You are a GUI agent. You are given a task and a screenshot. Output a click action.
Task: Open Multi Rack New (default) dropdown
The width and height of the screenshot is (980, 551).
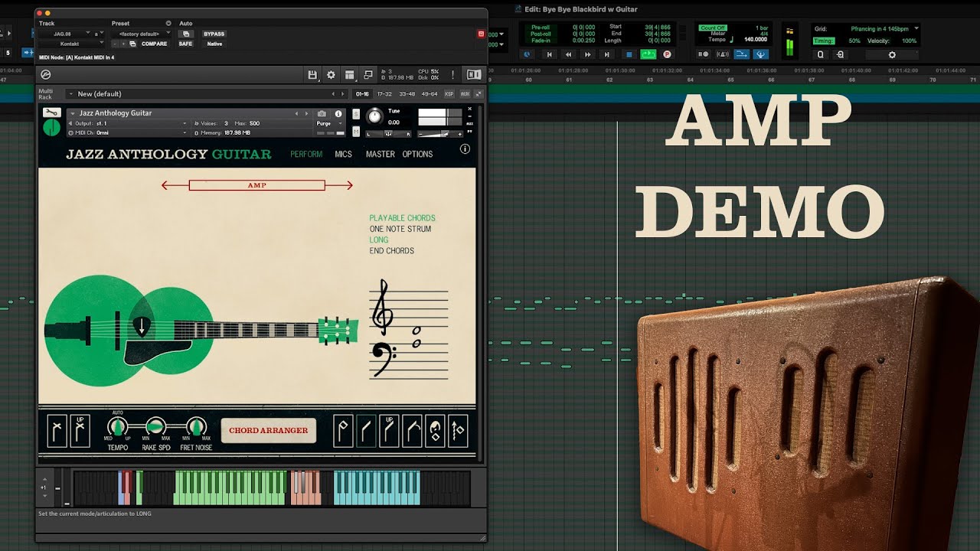207,93
